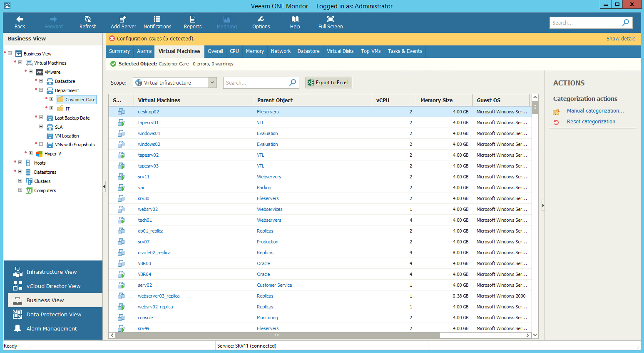Sort by the Memory Size column header
This screenshot has width=644, height=353.
click(x=444, y=100)
